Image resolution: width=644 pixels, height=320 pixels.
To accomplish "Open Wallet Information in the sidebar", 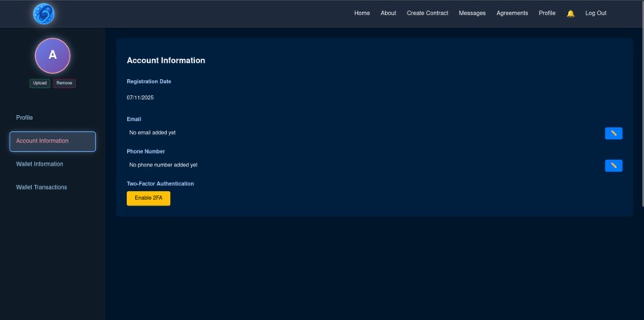I will (39, 164).
